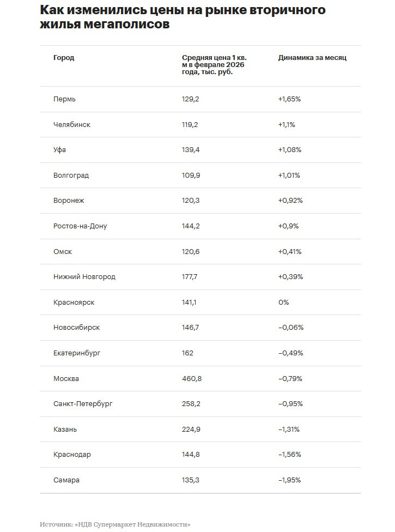Click the Динамика за месяц column header
Screen dimensions: 395x532
312,58
